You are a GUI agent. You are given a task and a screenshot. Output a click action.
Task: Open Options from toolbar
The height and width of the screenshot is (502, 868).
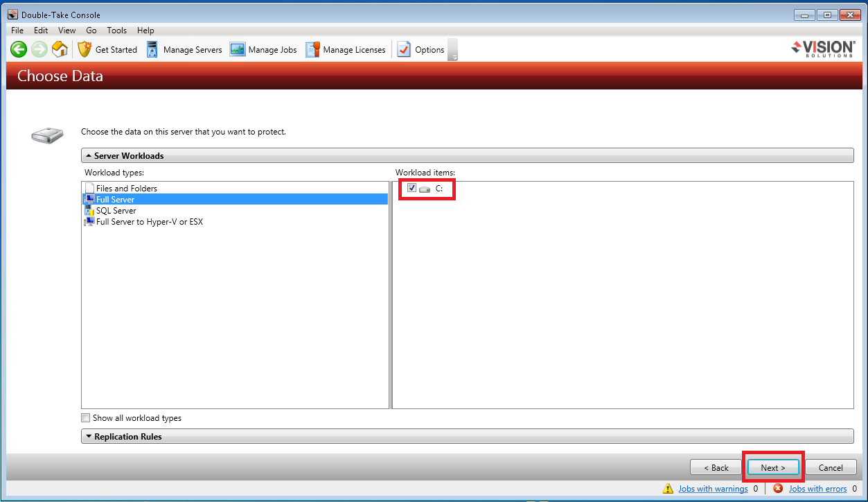pos(420,49)
